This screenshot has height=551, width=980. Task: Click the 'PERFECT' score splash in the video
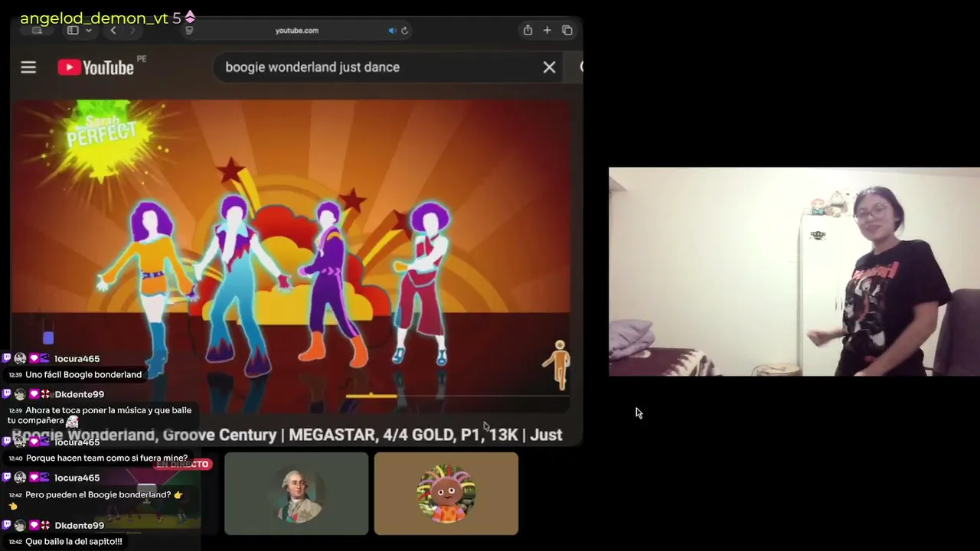click(100, 135)
